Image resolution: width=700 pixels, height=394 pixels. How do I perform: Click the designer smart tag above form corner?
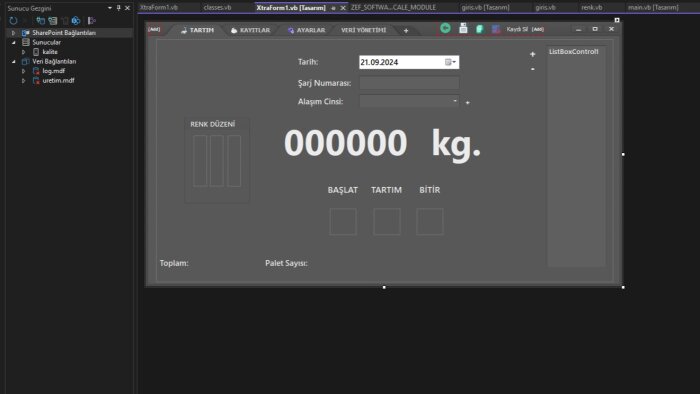coord(617,20)
